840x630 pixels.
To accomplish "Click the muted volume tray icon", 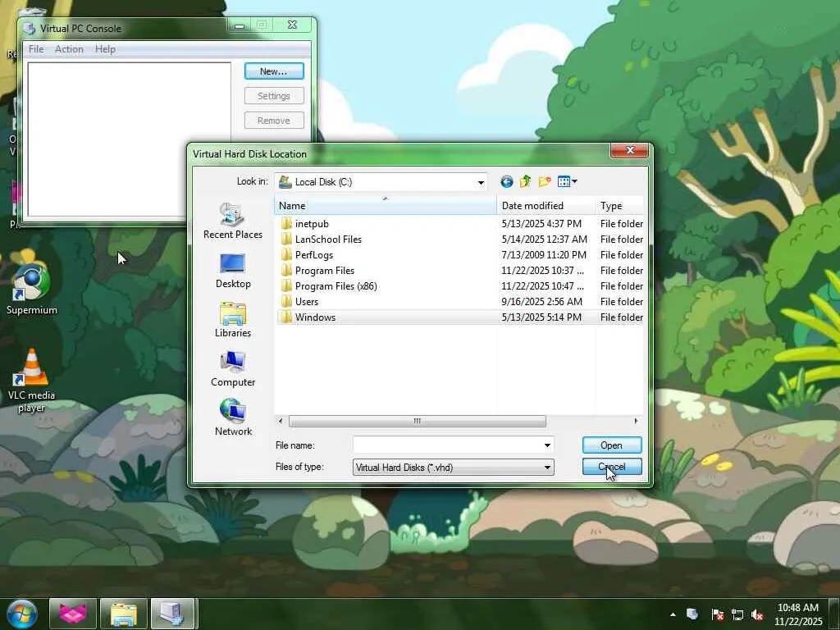I will pos(757,614).
